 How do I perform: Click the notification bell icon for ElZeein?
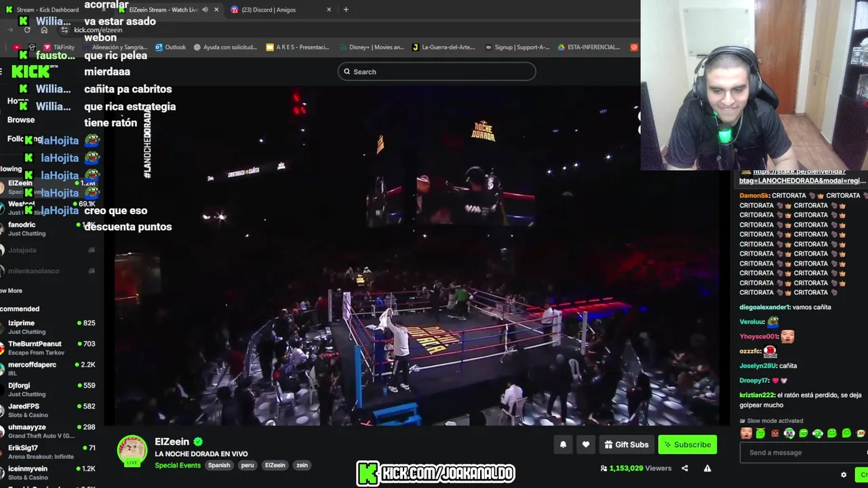tap(563, 445)
